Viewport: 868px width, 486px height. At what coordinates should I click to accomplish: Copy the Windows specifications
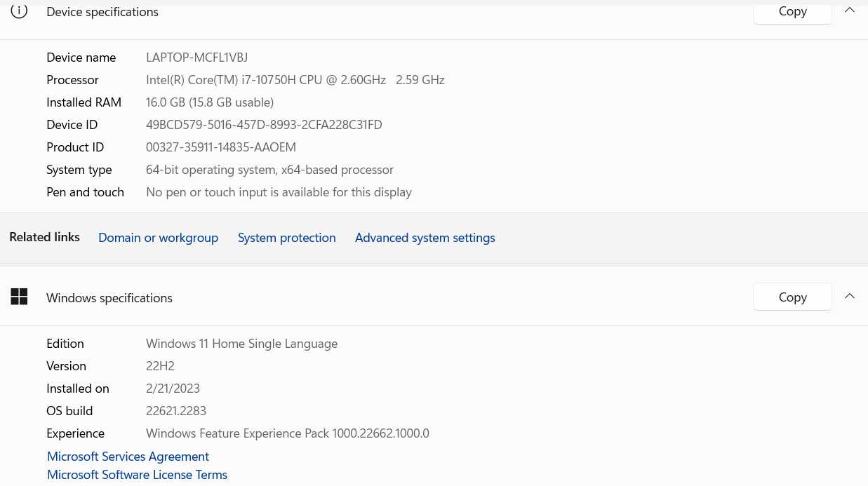click(792, 297)
